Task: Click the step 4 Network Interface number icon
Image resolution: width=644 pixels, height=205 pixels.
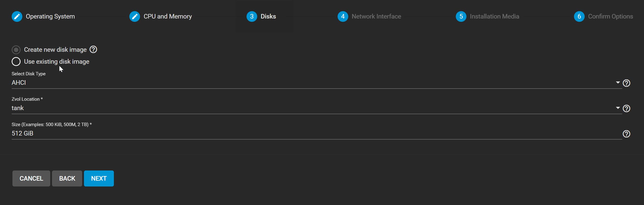Action: click(x=343, y=16)
